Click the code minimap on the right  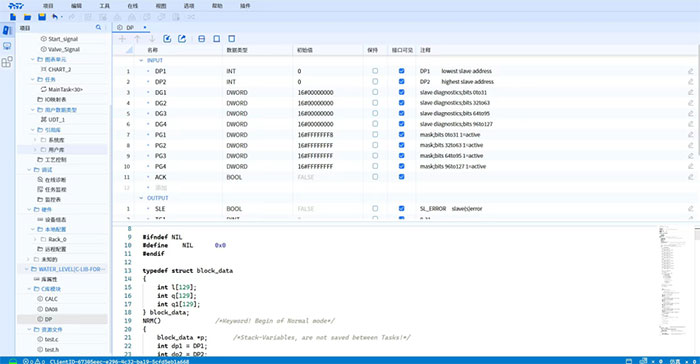672,280
